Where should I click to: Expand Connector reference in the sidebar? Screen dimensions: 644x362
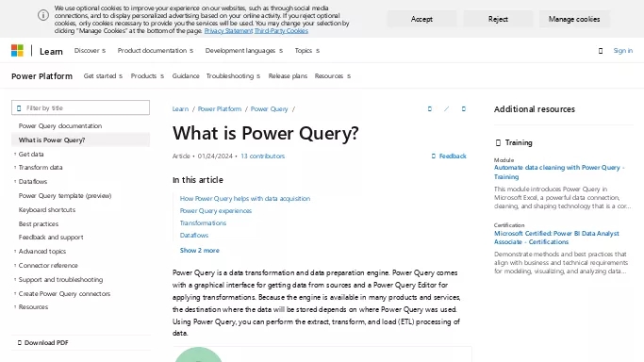pos(48,266)
